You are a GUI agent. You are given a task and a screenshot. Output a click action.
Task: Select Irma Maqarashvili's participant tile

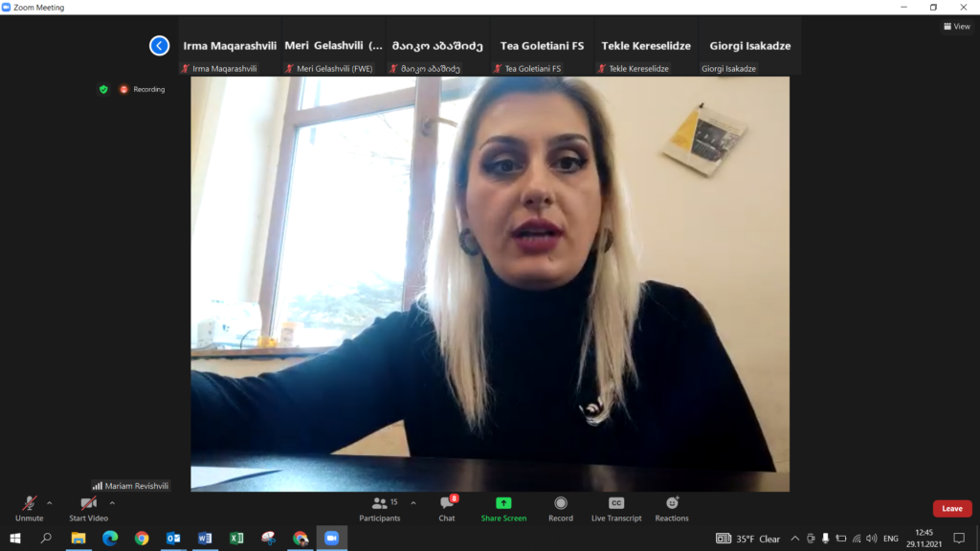230,46
